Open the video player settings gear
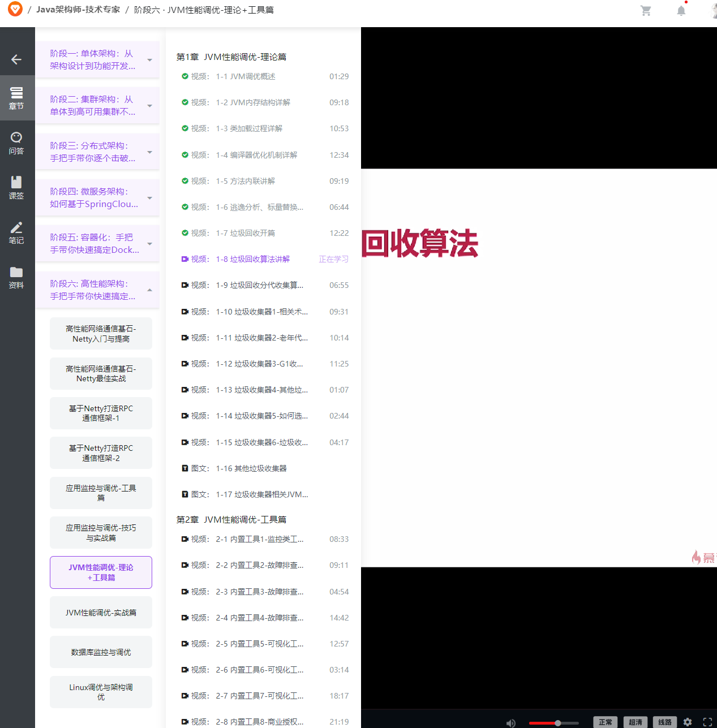The width and height of the screenshot is (717, 728). pyautogui.click(x=687, y=722)
